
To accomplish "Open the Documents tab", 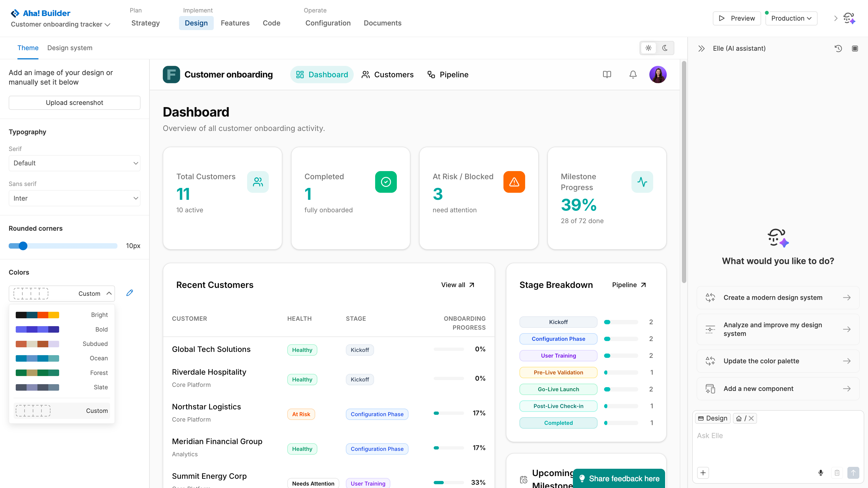I will (382, 23).
